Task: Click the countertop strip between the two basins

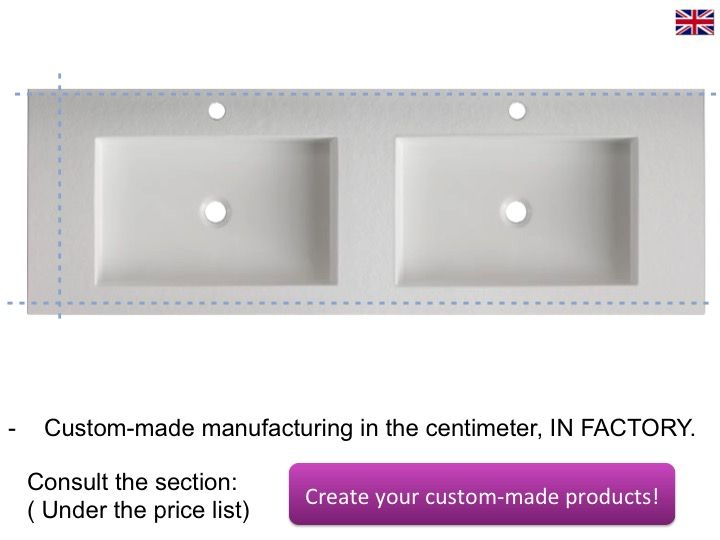Action: (366, 211)
